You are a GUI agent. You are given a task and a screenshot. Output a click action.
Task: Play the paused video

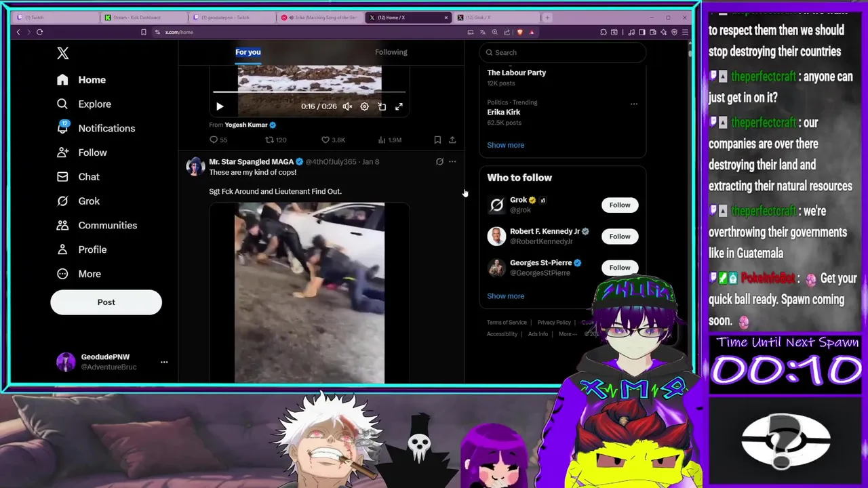220,106
